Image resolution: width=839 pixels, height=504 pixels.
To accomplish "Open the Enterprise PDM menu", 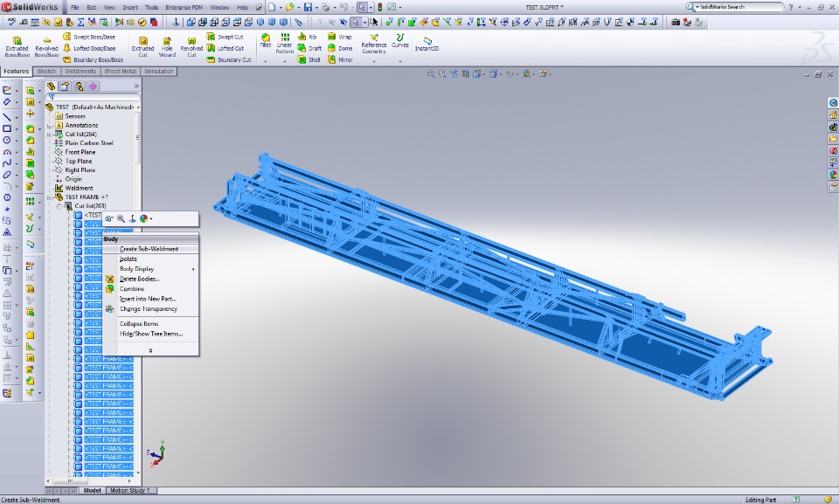I will click(x=184, y=8).
